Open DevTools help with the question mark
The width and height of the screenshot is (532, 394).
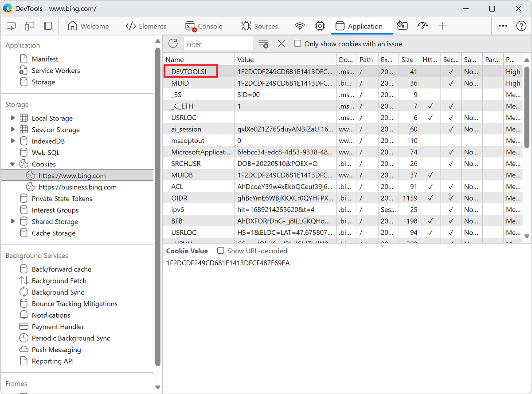click(522, 26)
